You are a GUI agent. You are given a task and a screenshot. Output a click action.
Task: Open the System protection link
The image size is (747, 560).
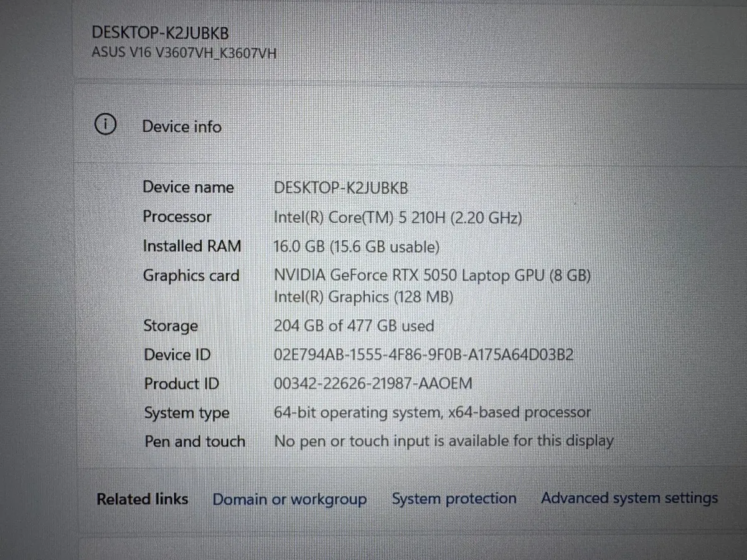[x=454, y=499]
